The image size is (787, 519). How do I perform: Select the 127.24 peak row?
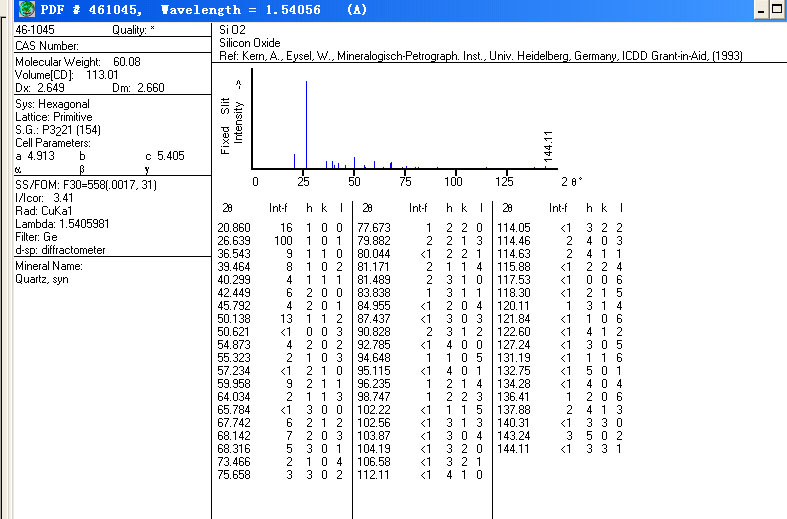(x=561, y=345)
